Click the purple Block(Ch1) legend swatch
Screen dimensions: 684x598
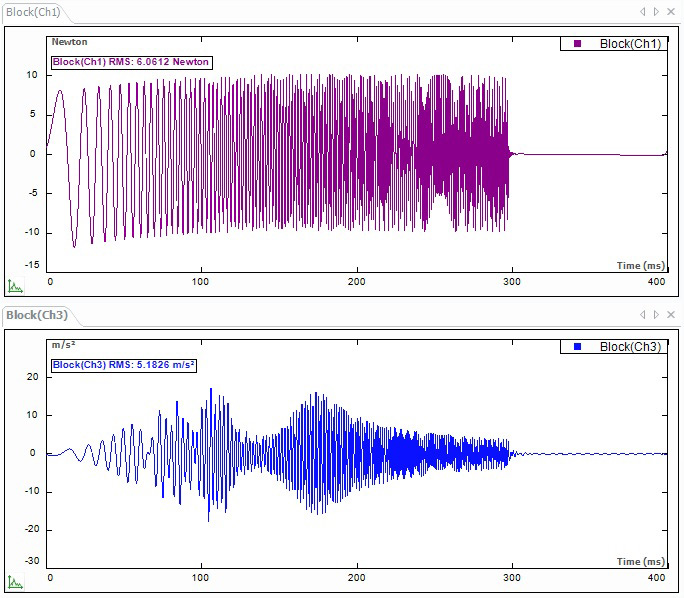point(577,44)
